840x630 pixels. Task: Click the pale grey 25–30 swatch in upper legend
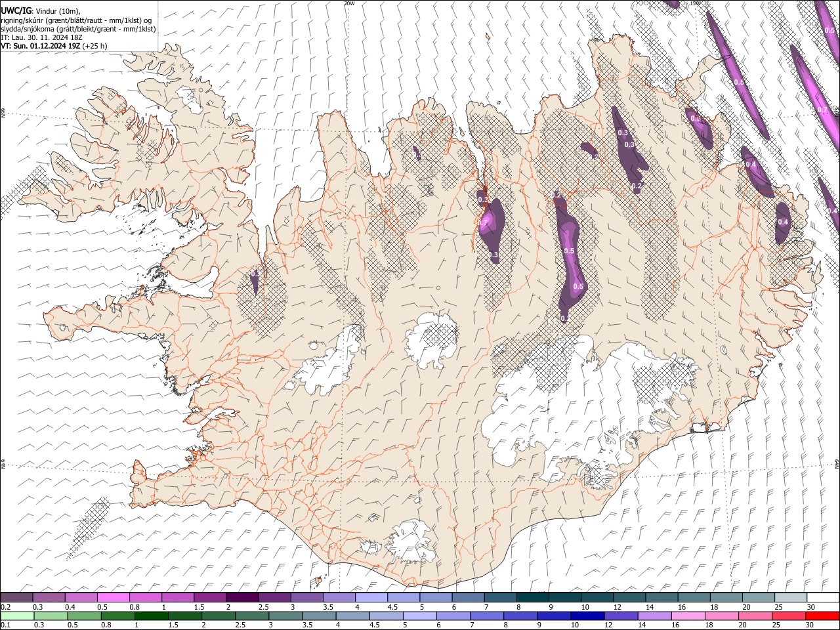(x=790, y=597)
